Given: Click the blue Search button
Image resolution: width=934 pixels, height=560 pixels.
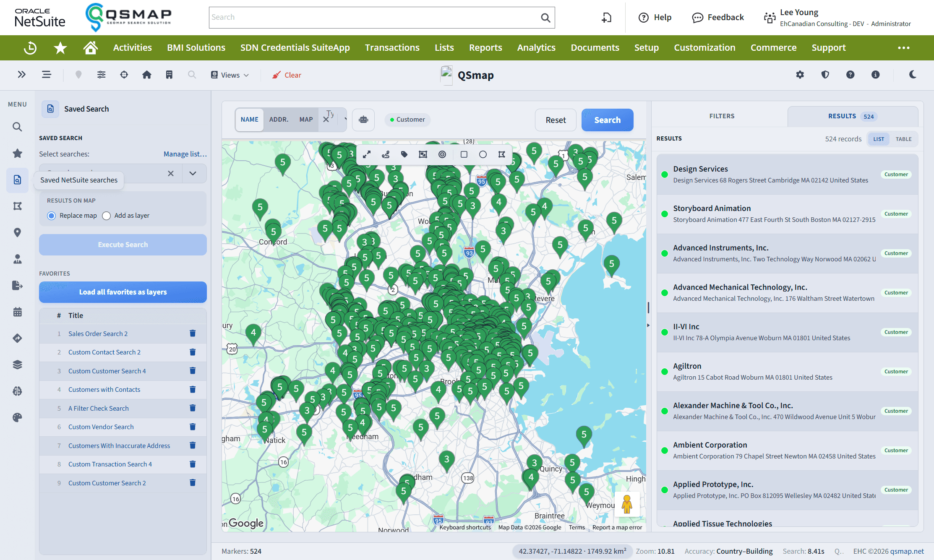Looking at the screenshot, I should point(607,120).
